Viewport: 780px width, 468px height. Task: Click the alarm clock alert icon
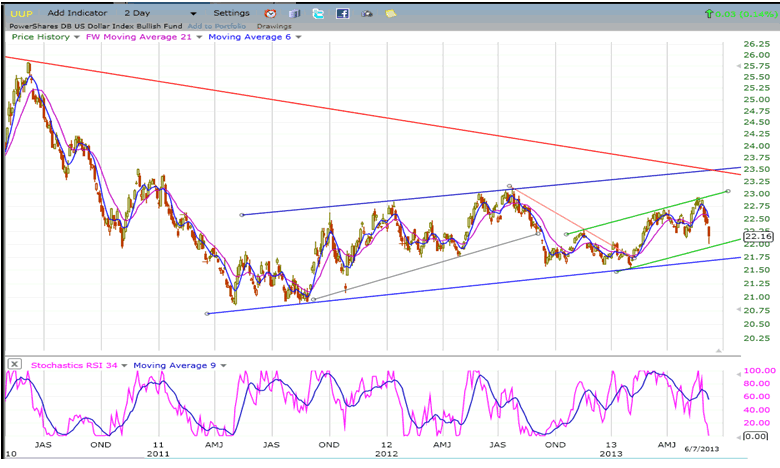pos(270,14)
